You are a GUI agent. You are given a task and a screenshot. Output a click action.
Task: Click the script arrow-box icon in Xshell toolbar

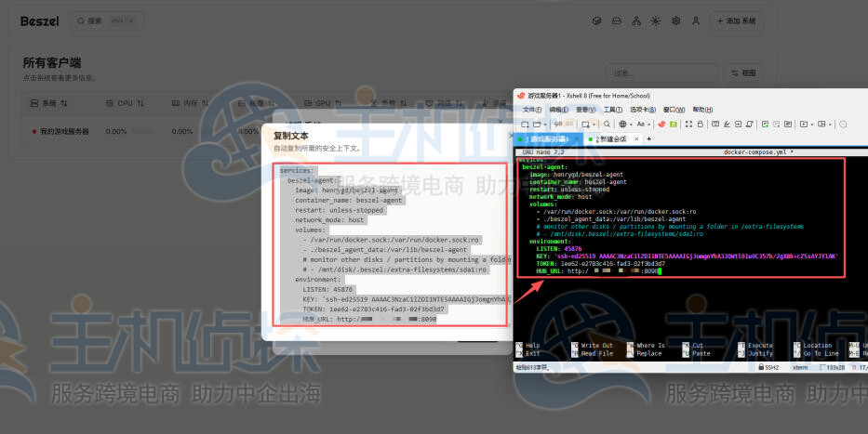[x=738, y=125]
